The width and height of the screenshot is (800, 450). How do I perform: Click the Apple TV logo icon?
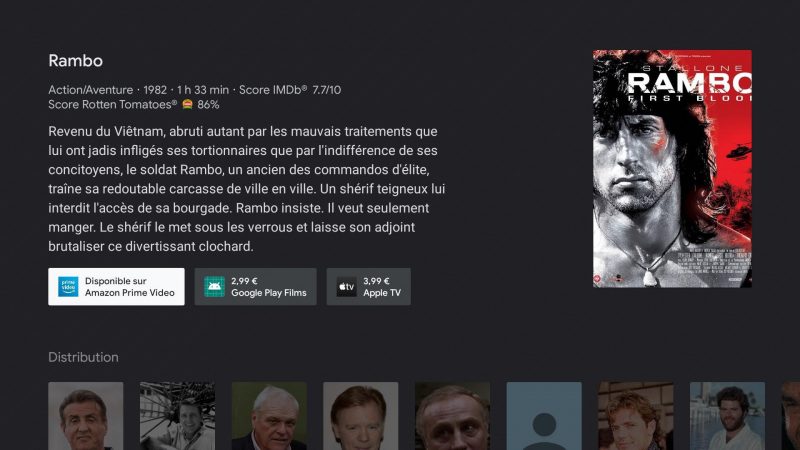point(346,287)
